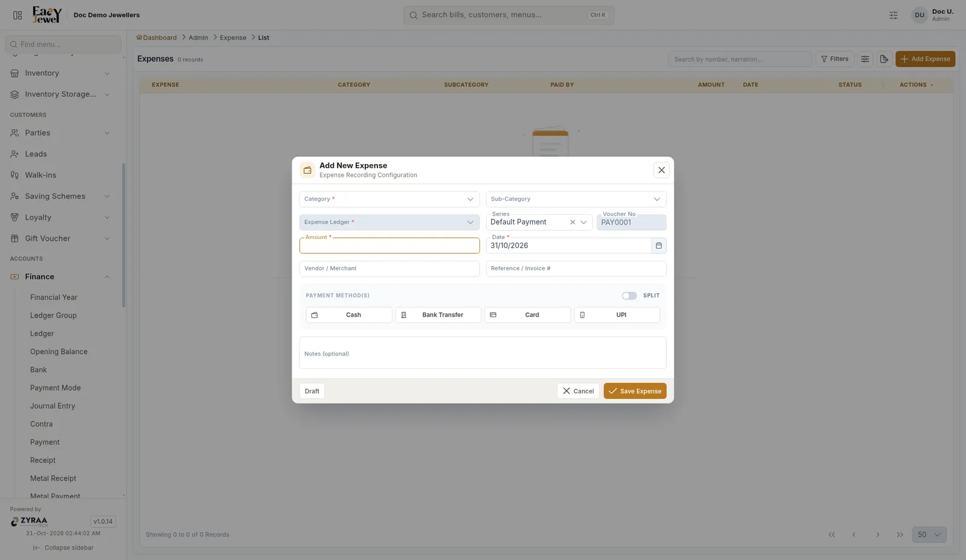This screenshot has height=560, width=966.
Task: Open the Filters button
Action: tap(835, 59)
